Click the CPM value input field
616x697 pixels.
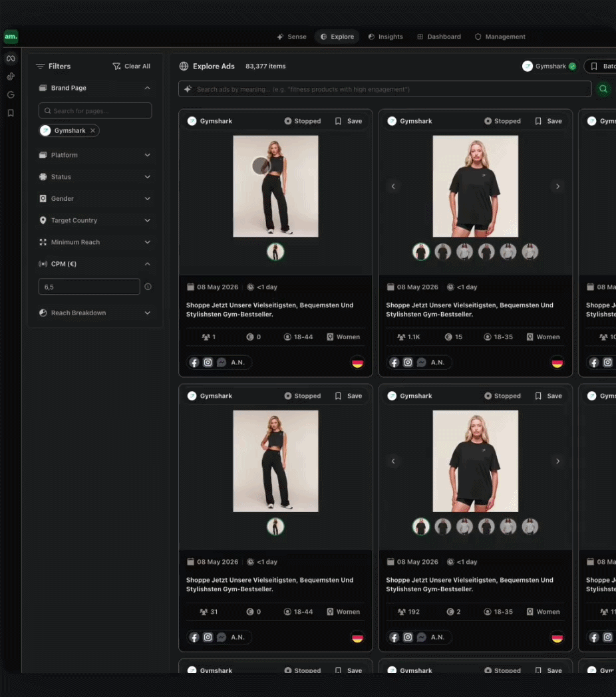[89, 287]
